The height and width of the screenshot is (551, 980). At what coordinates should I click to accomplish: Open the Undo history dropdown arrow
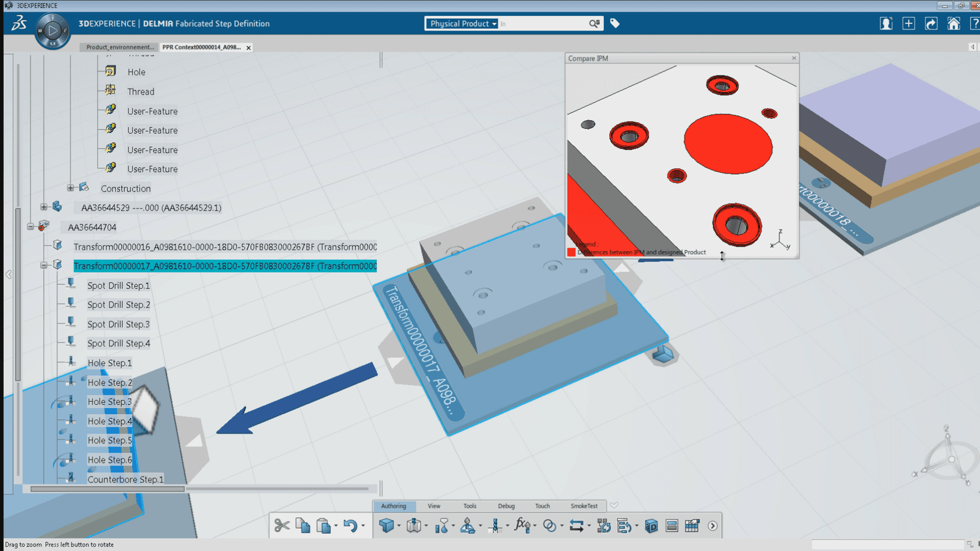(x=363, y=526)
